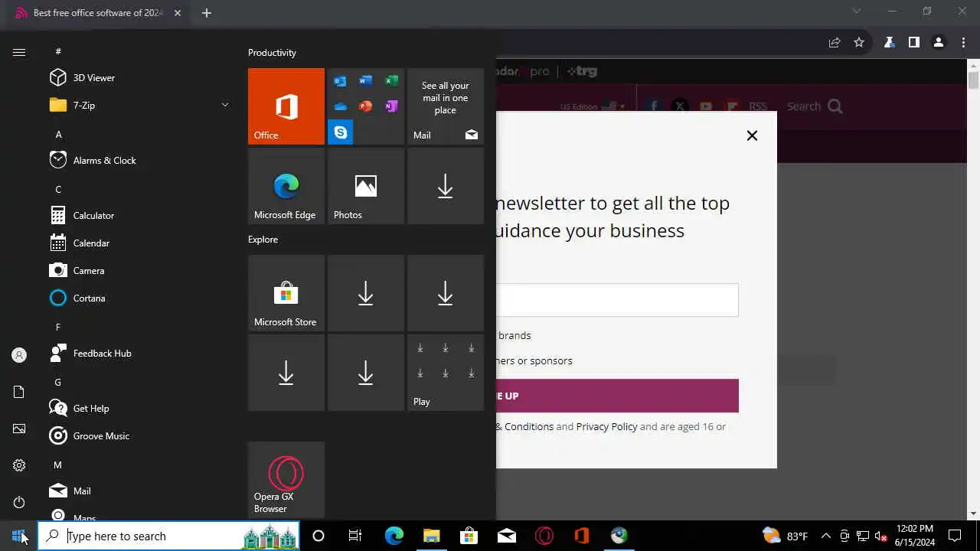The width and height of the screenshot is (980, 551).
Task: Open the Play folder tile
Action: click(446, 373)
